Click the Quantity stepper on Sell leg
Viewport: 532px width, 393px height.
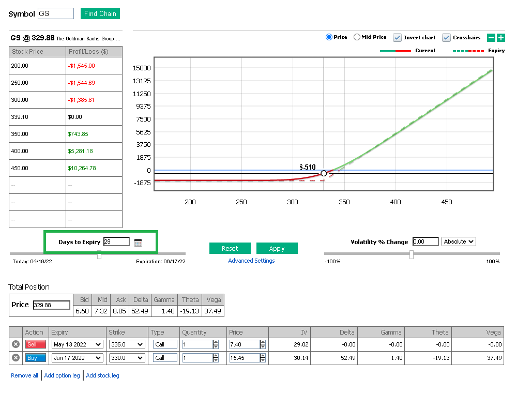216,344
